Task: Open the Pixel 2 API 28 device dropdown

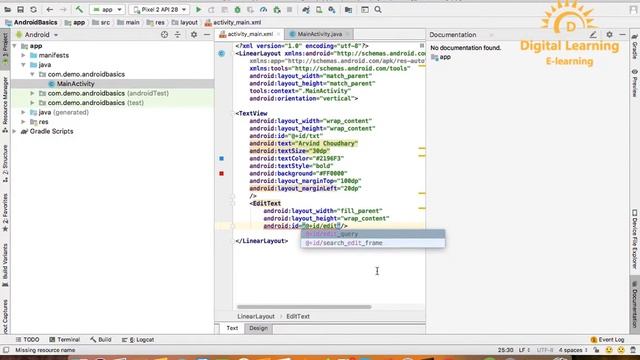Action: [x=160, y=9]
